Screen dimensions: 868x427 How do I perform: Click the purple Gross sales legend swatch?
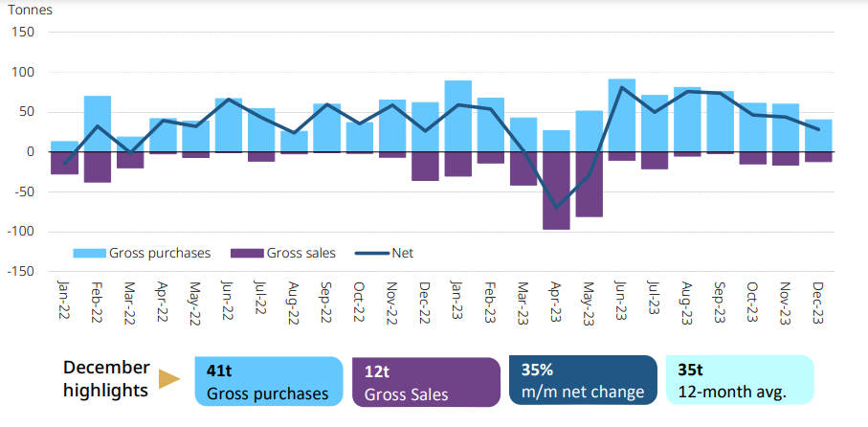(x=247, y=254)
